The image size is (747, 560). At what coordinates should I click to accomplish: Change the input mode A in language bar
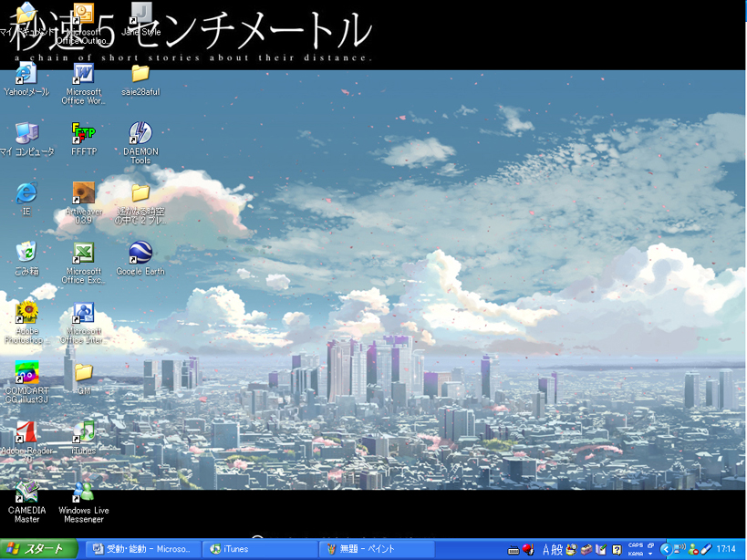[x=546, y=550]
